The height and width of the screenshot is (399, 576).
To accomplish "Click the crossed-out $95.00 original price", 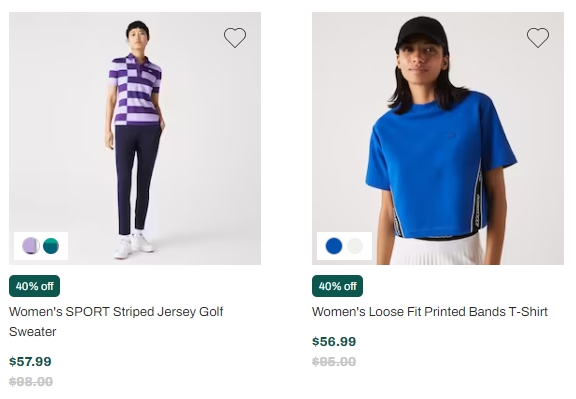I will click(334, 362).
